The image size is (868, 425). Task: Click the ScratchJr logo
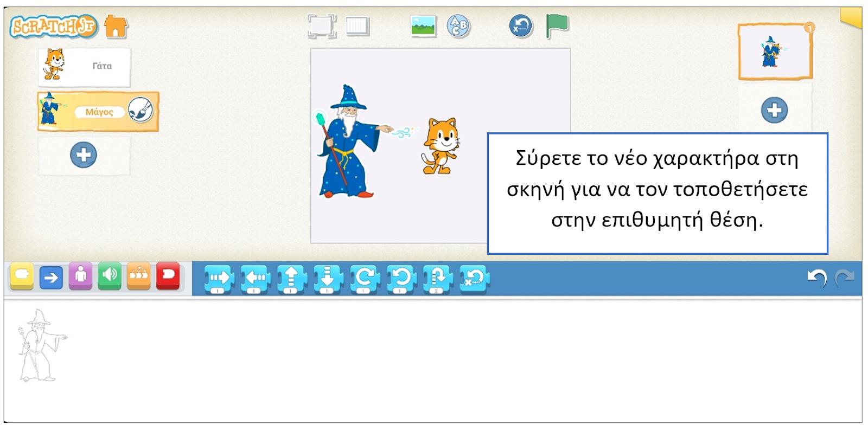click(53, 26)
